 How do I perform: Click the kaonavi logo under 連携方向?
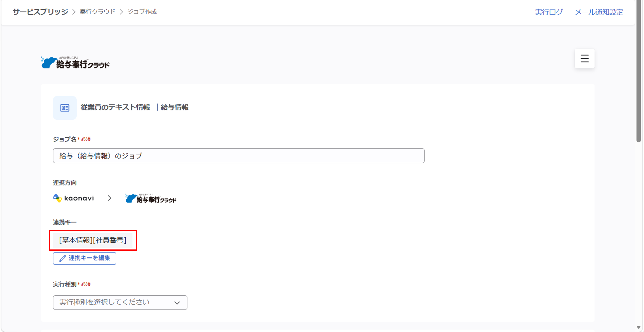[73, 198]
